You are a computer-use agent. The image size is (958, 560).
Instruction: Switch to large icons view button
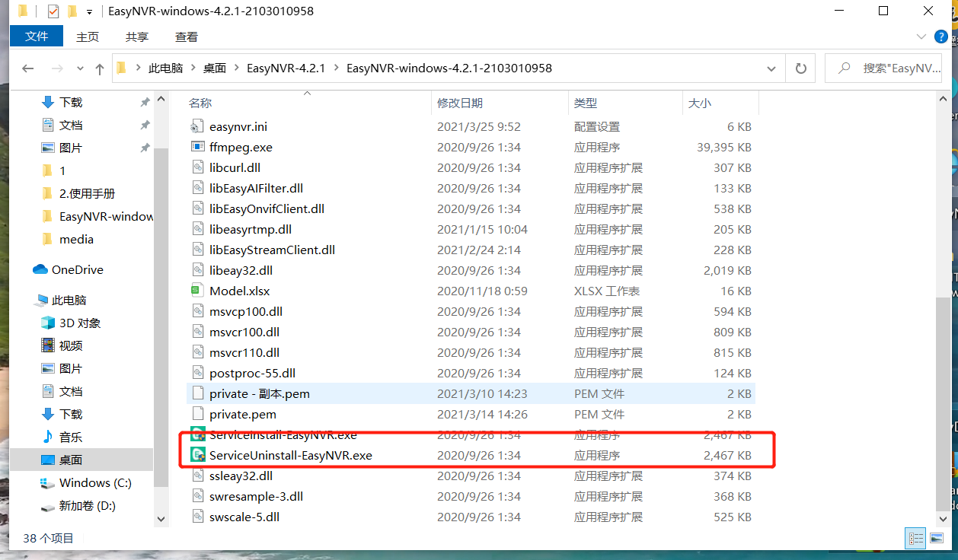click(x=935, y=538)
